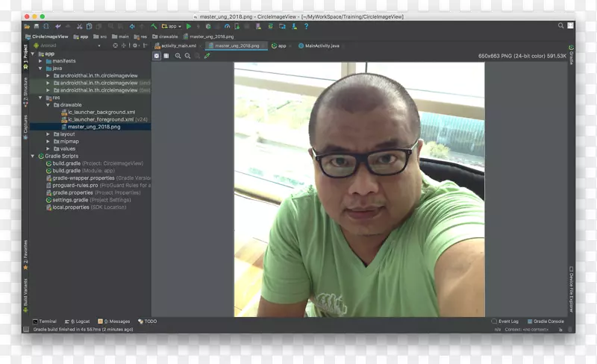Open the AVD Manager icon

(x=258, y=26)
